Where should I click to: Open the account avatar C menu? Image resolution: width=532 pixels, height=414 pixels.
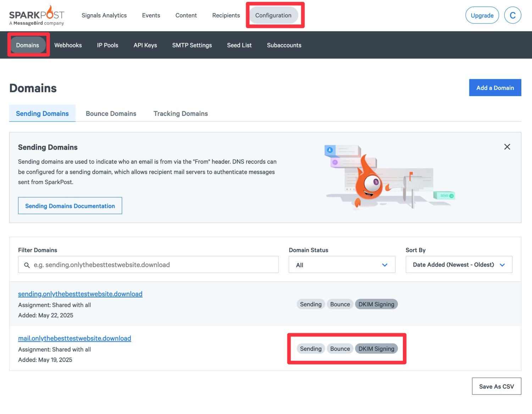pos(512,15)
